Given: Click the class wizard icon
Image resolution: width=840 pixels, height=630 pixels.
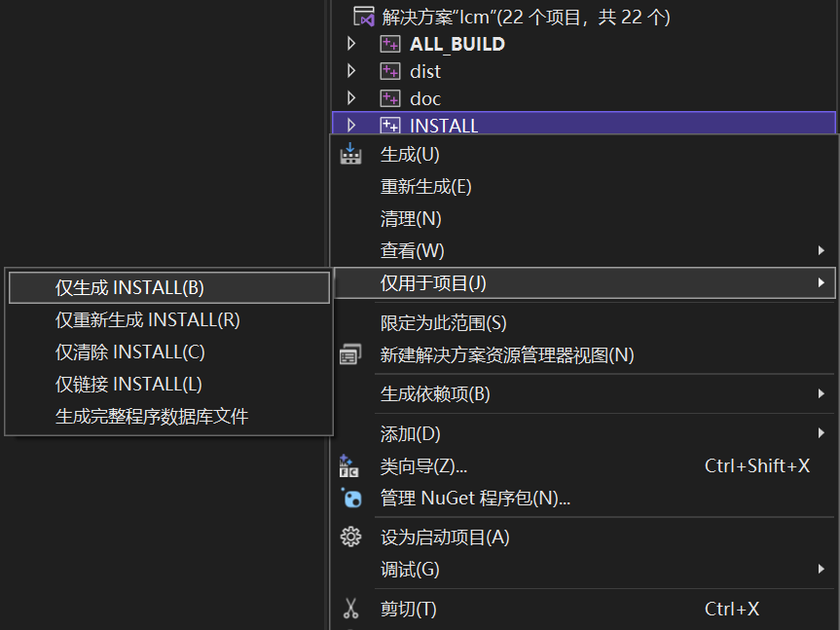Looking at the screenshot, I should pos(348,466).
